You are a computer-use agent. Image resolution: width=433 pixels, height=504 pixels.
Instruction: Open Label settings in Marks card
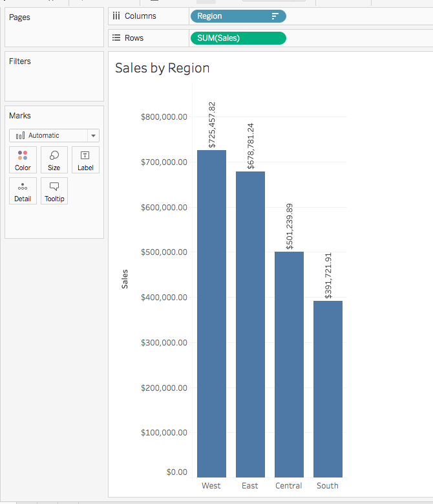(85, 160)
